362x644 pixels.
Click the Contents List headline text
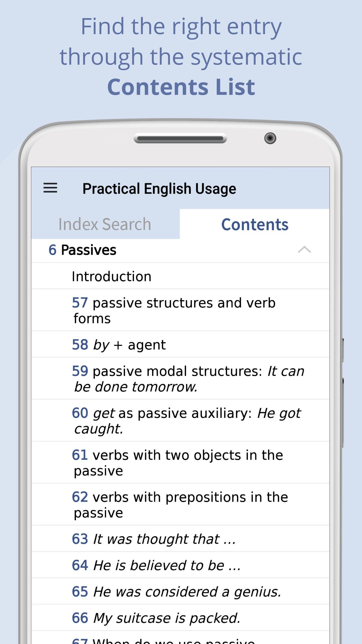tap(181, 87)
